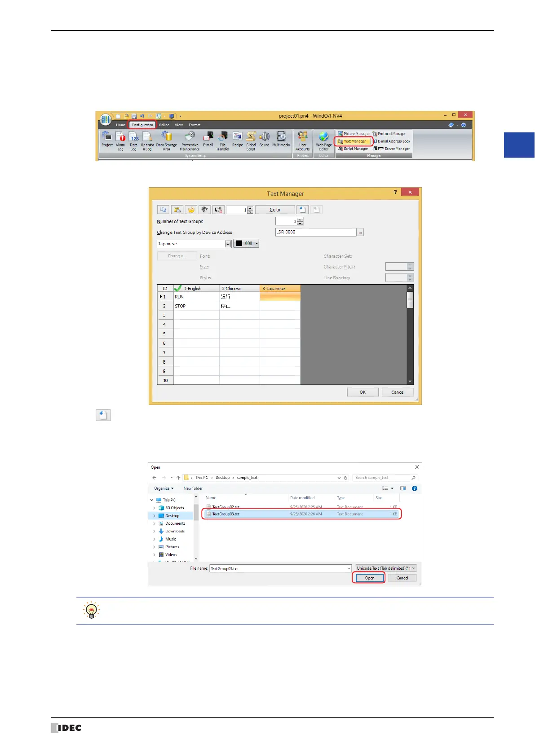Open the Data Log configuration
This screenshot has width=535, height=756.
click(x=133, y=141)
